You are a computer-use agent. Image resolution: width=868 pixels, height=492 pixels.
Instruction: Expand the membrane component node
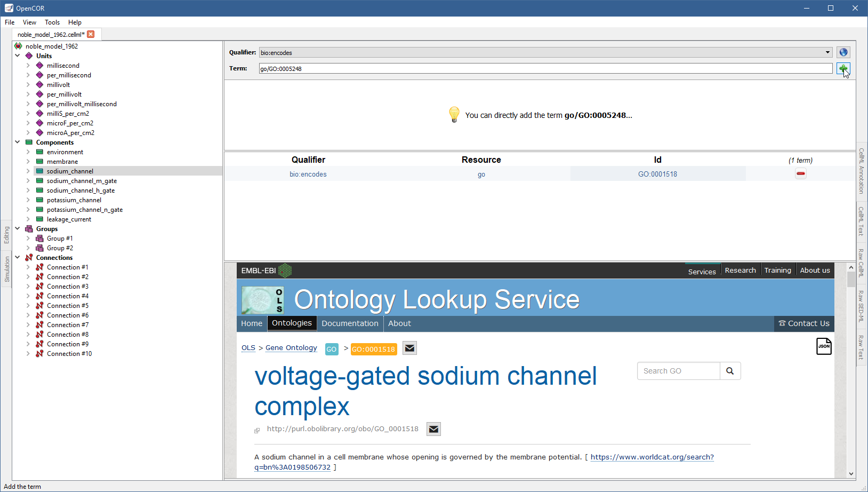click(x=28, y=162)
